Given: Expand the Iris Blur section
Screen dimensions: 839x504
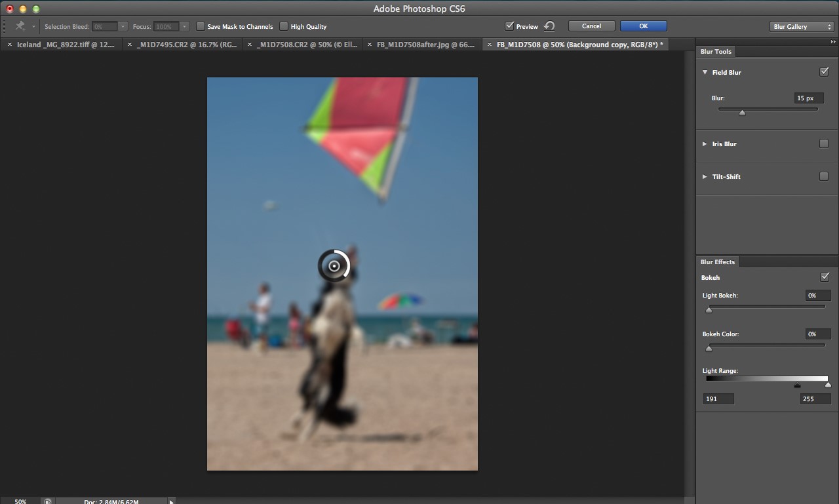Looking at the screenshot, I should click(x=705, y=144).
